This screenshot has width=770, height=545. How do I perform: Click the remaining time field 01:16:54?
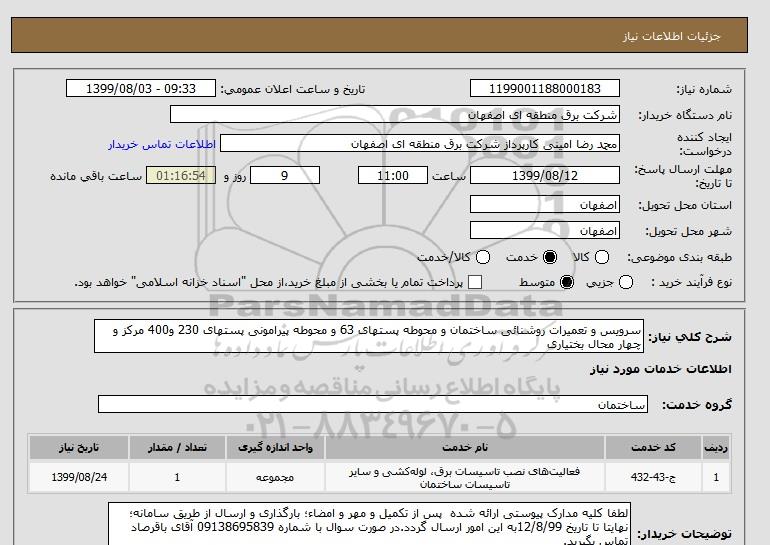coord(181,175)
